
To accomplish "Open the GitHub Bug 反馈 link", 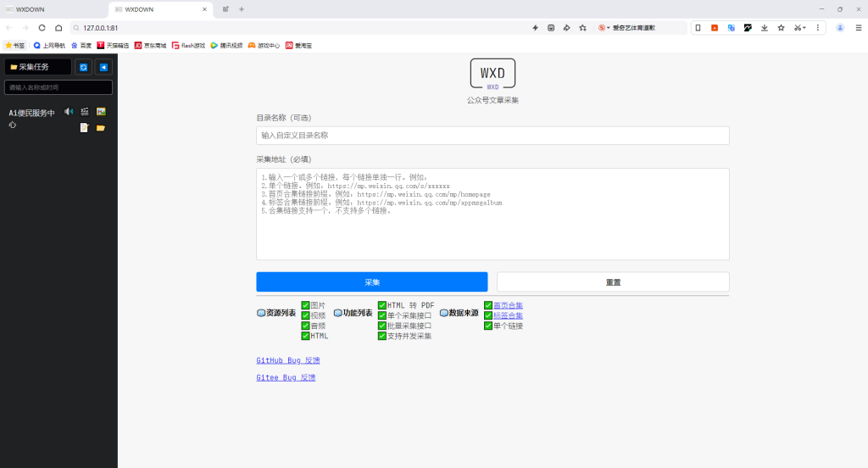I will coord(288,360).
